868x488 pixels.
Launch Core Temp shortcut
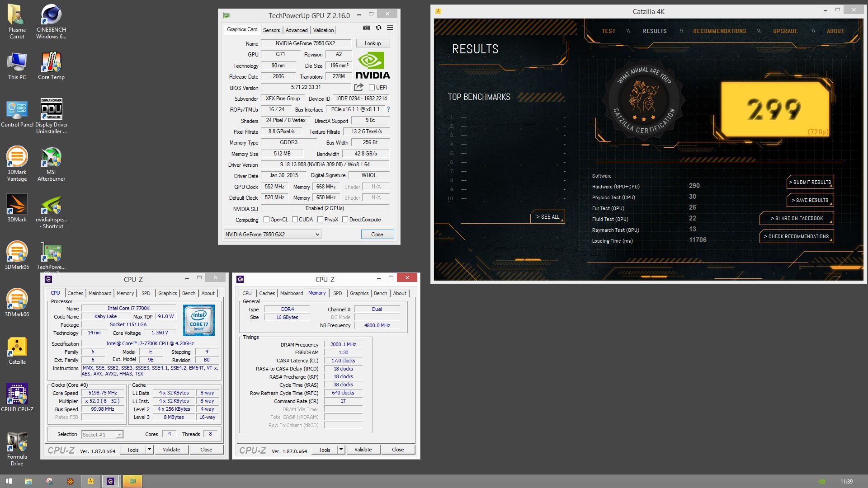51,66
